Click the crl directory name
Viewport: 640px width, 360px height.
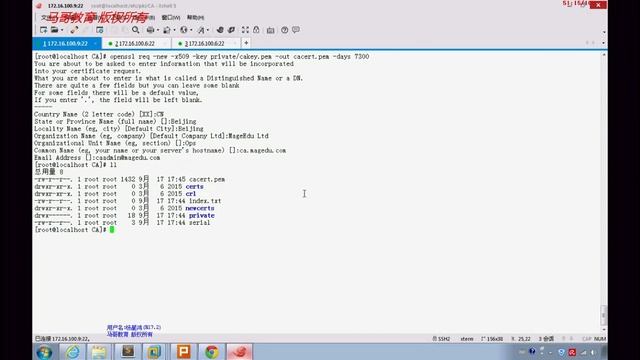tap(191, 194)
